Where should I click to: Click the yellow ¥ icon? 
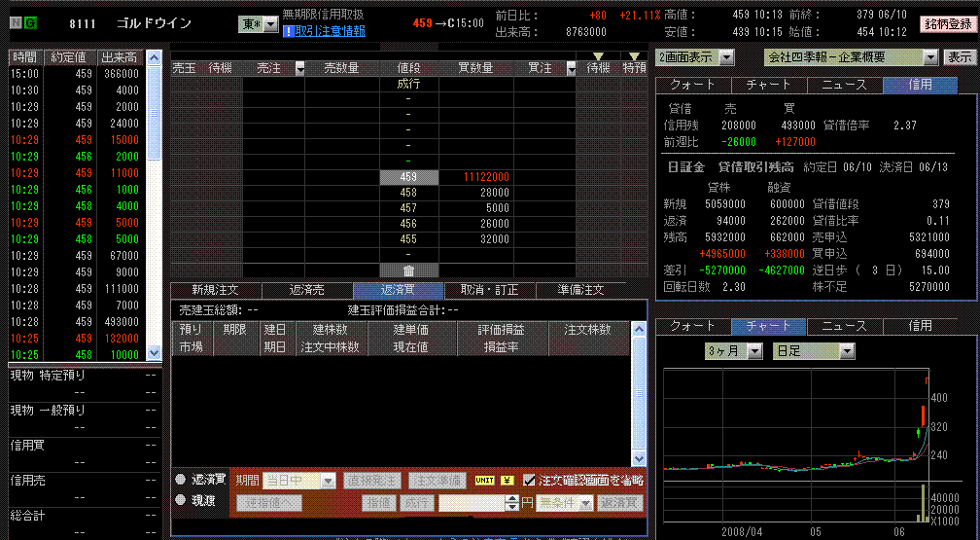[507, 481]
